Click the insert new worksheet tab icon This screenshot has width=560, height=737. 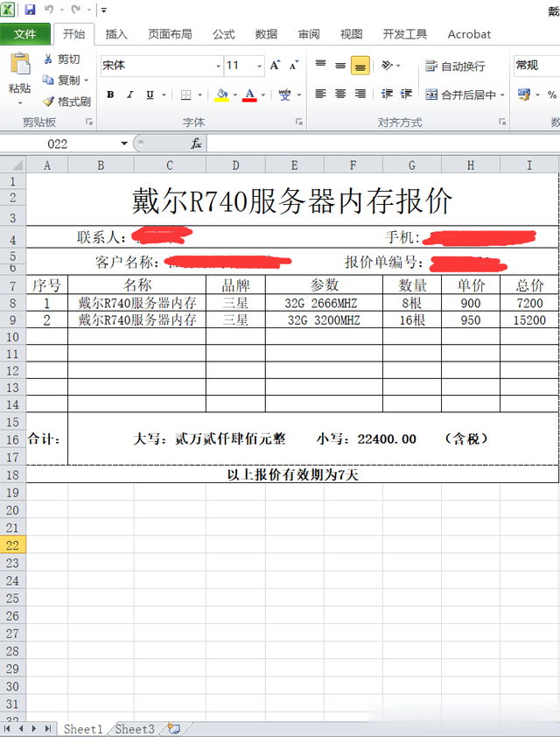click(174, 728)
